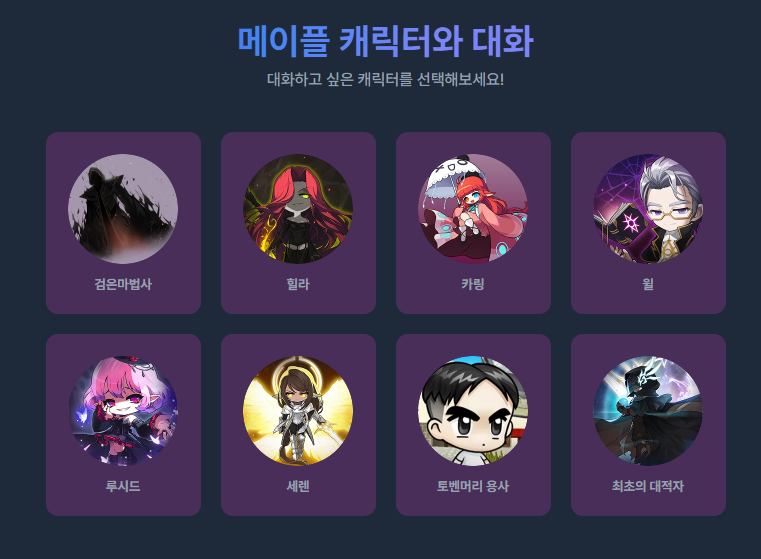Click the 카링 name label
761x559 pixels.
point(473,284)
